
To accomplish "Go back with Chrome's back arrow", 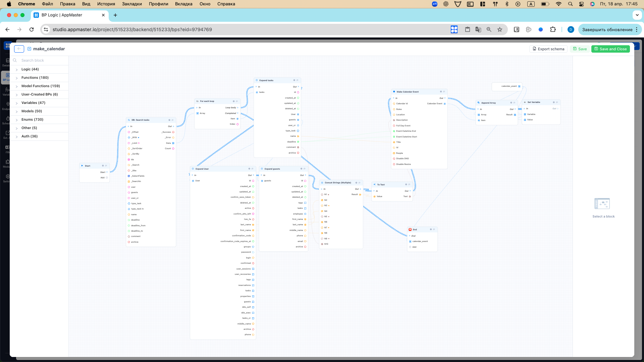I will tap(7, 29).
